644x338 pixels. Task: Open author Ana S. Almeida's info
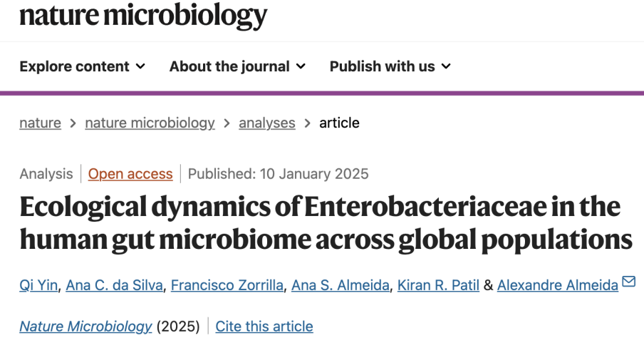click(341, 285)
